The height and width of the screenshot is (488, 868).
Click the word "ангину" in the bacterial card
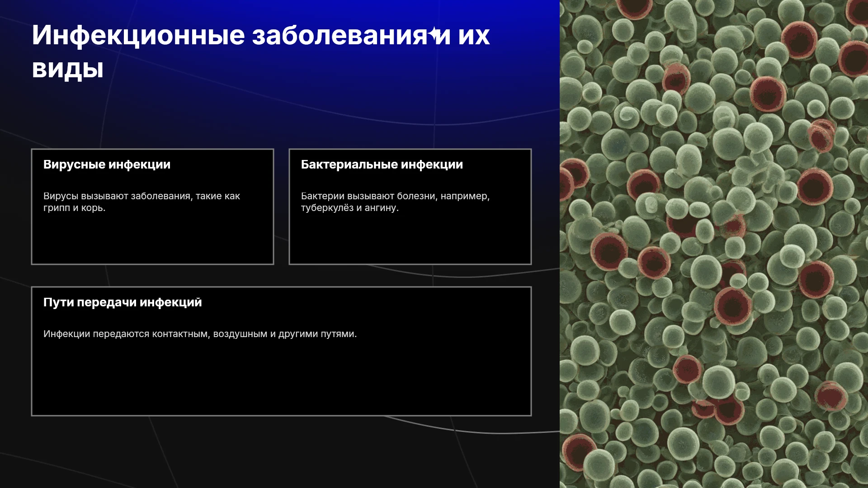pos(381,208)
